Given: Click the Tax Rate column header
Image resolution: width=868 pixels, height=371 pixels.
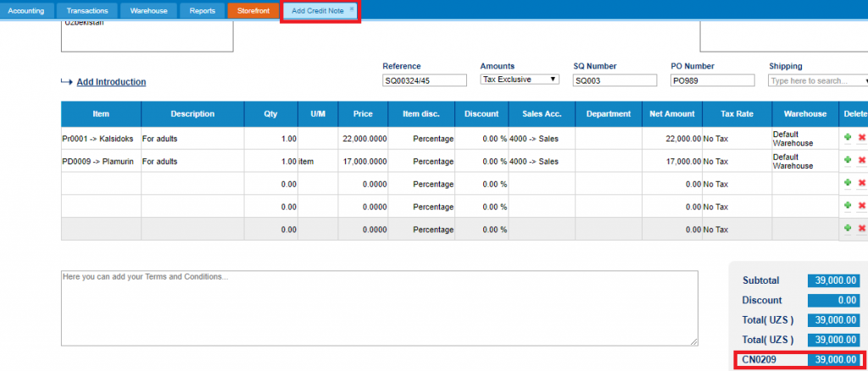Looking at the screenshot, I should click(737, 114).
